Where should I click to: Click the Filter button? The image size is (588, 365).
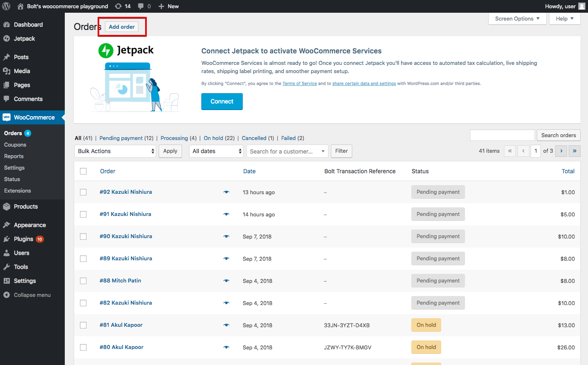(x=342, y=151)
